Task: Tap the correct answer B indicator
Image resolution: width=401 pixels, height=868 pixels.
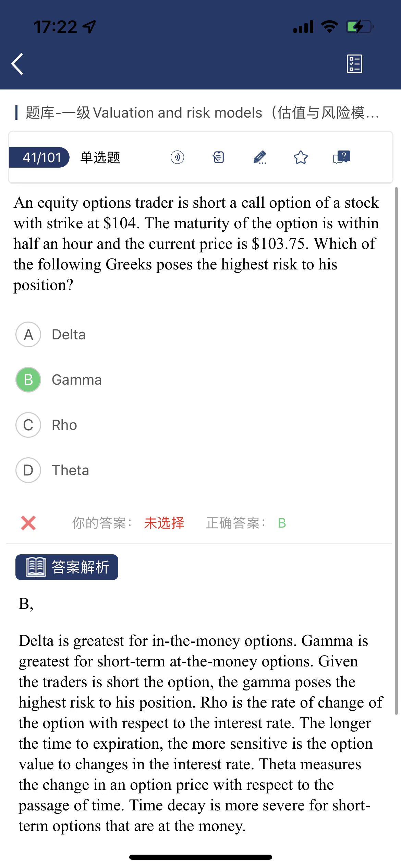Action: (282, 523)
